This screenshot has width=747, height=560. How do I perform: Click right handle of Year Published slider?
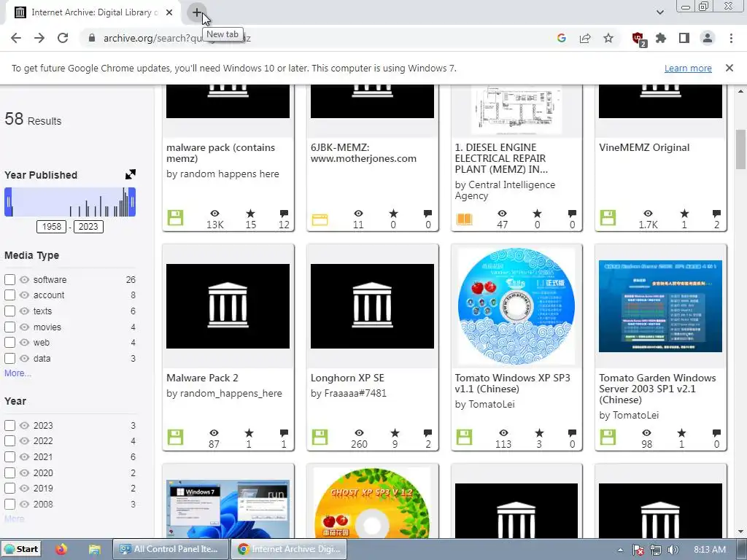[132, 202]
